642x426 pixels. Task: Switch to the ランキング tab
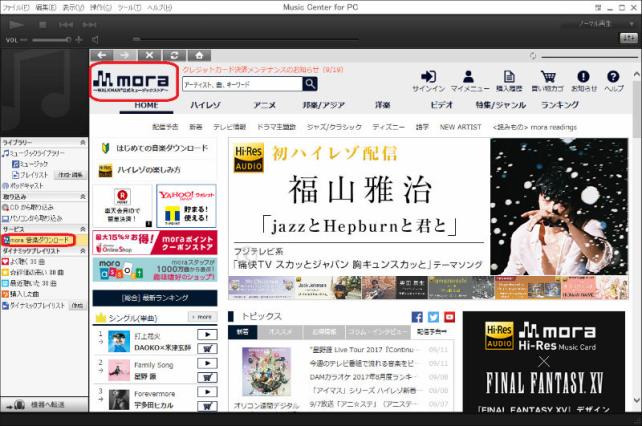pos(560,105)
